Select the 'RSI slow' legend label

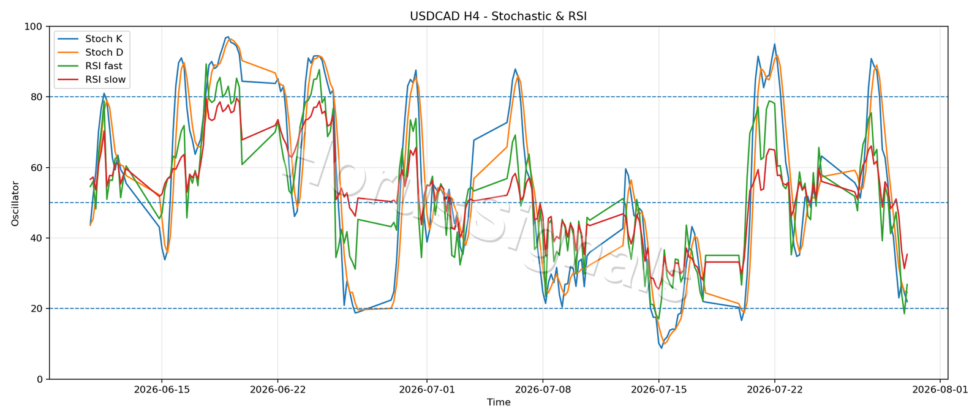point(105,80)
